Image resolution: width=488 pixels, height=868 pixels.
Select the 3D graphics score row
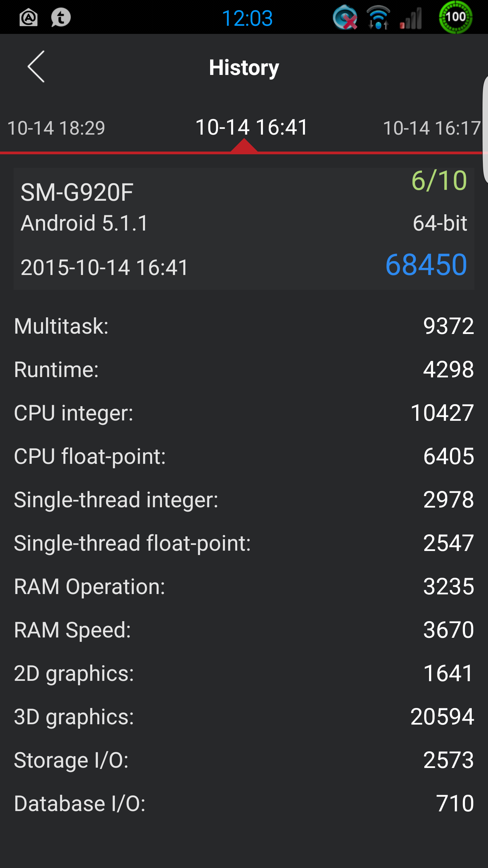244,716
